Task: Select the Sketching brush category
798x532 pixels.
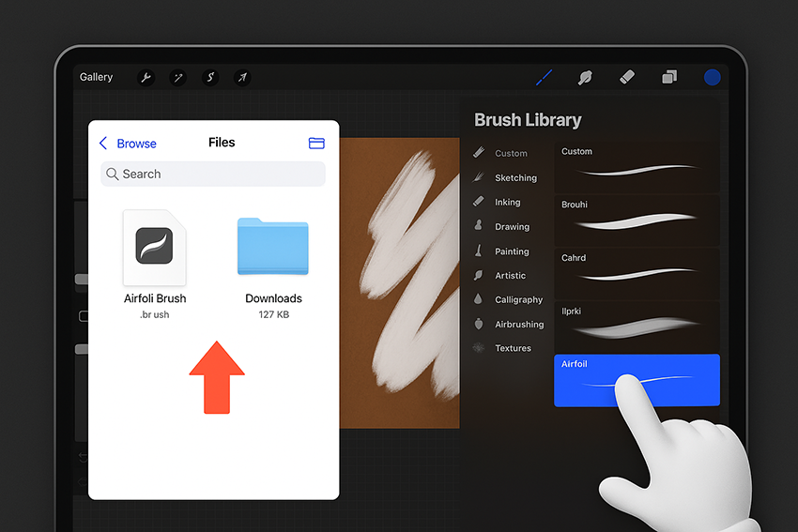Action: point(515,178)
